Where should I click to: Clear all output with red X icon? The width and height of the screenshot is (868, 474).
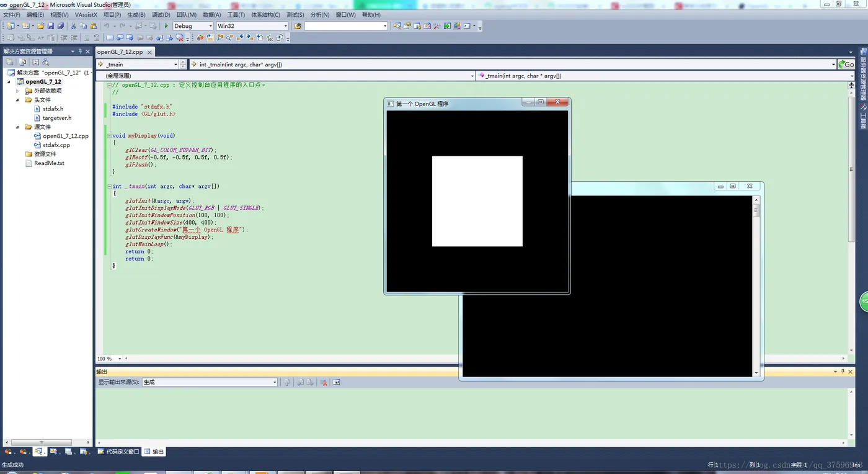click(x=323, y=382)
